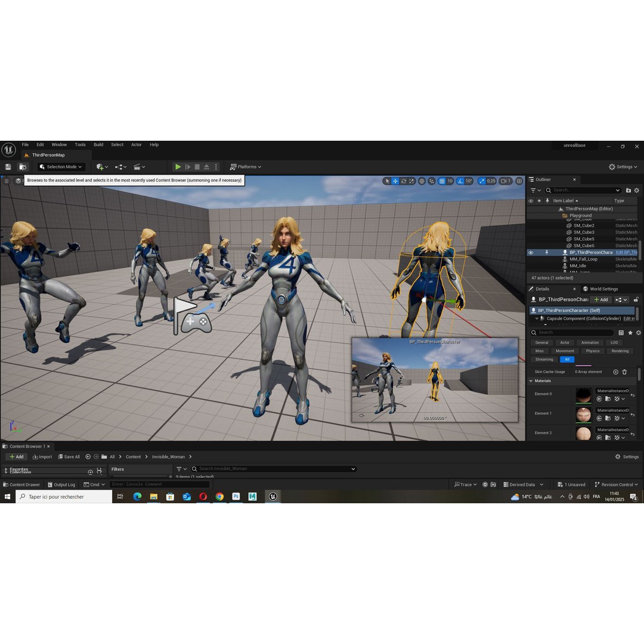Image resolution: width=644 pixels, height=644 pixels.
Task: Choose the Select objects cursor tool
Action: (x=387, y=181)
